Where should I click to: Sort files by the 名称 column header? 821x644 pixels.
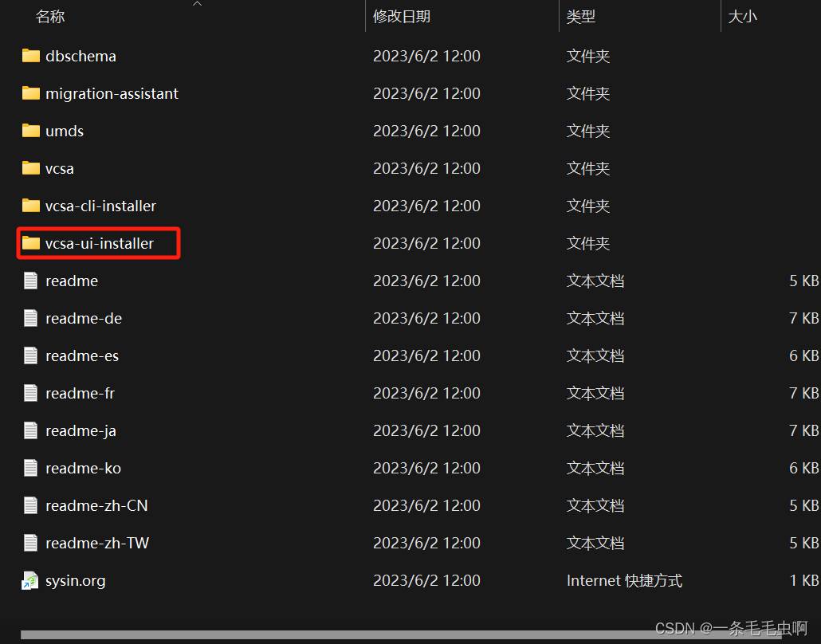point(50,17)
